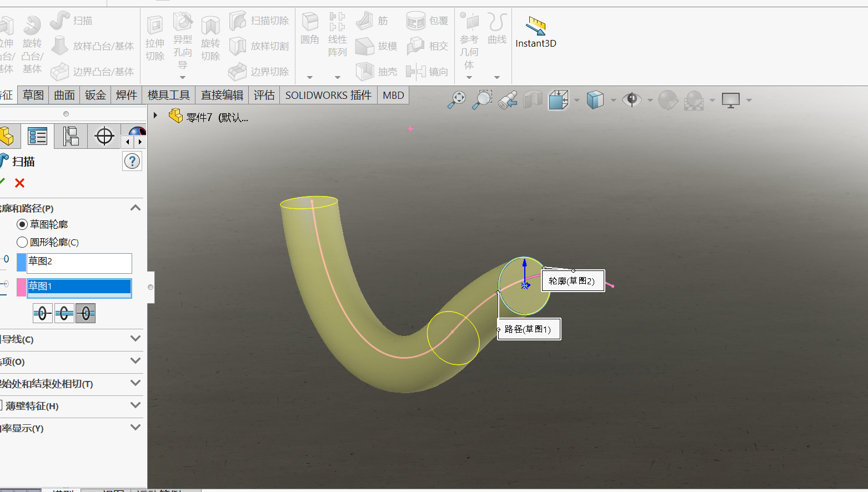
Task: Select the Sketch Profile (草图轮廓) radio button
Action: pos(22,224)
